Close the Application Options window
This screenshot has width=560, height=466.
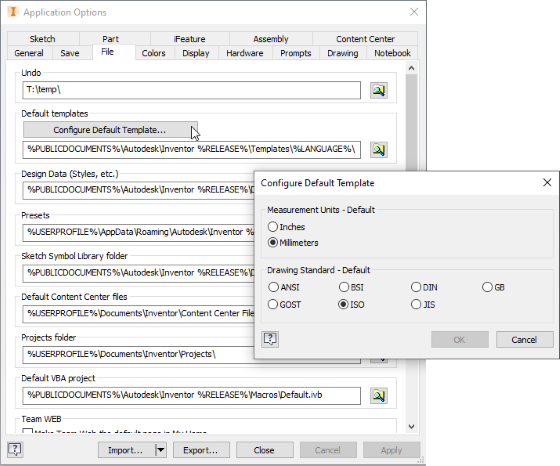(414, 12)
